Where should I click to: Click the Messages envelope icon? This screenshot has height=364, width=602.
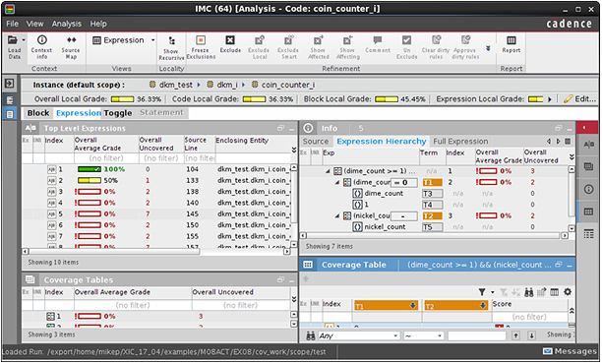(x=548, y=351)
